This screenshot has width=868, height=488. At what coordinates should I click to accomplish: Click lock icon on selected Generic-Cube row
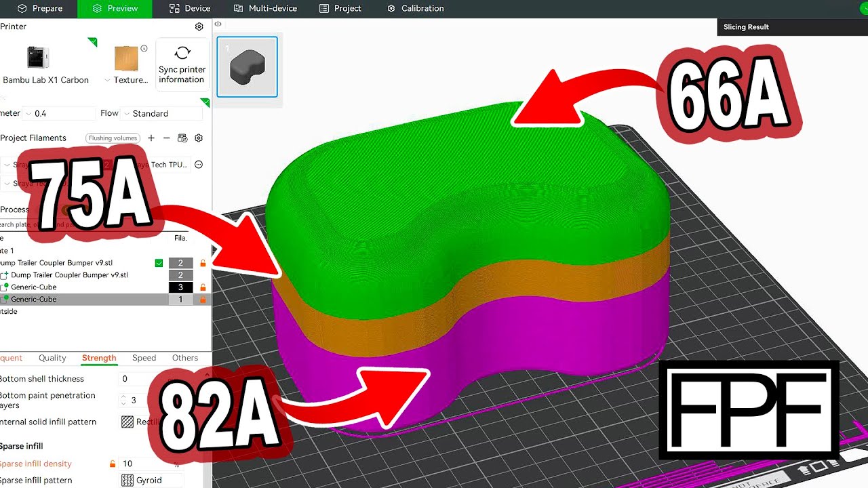pos(203,300)
